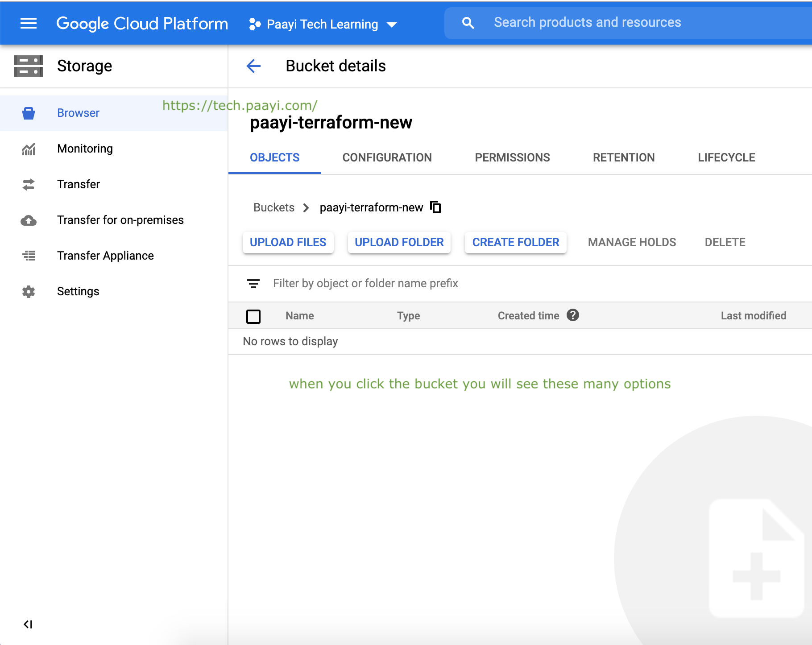Switch to the CONFIGURATION tab
Screen dimensions: 812x645
click(387, 157)
